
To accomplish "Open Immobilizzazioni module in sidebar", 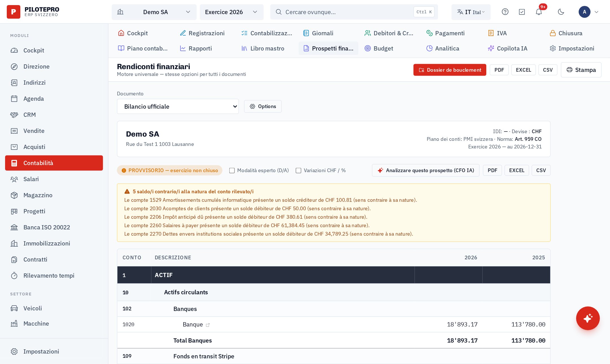I will (54, 244).
